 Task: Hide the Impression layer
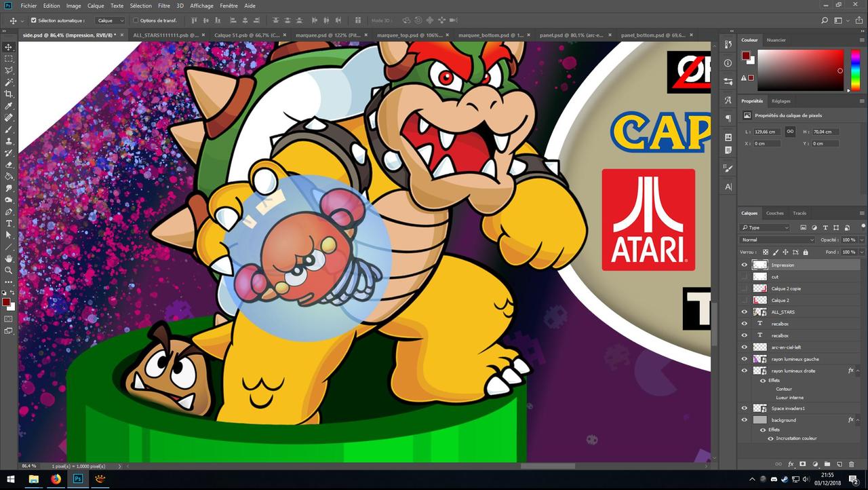745,265
